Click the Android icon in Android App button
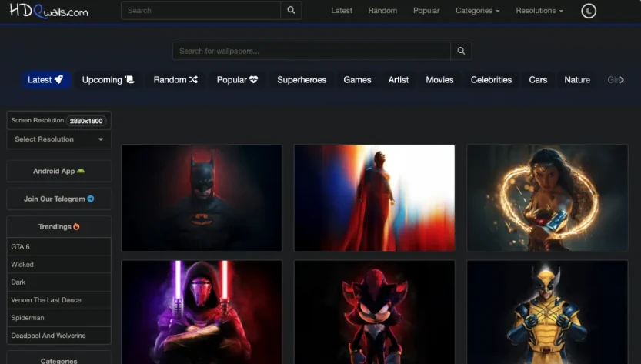The height and width of the screenshot is (364, 641). [x=81, y=171]
